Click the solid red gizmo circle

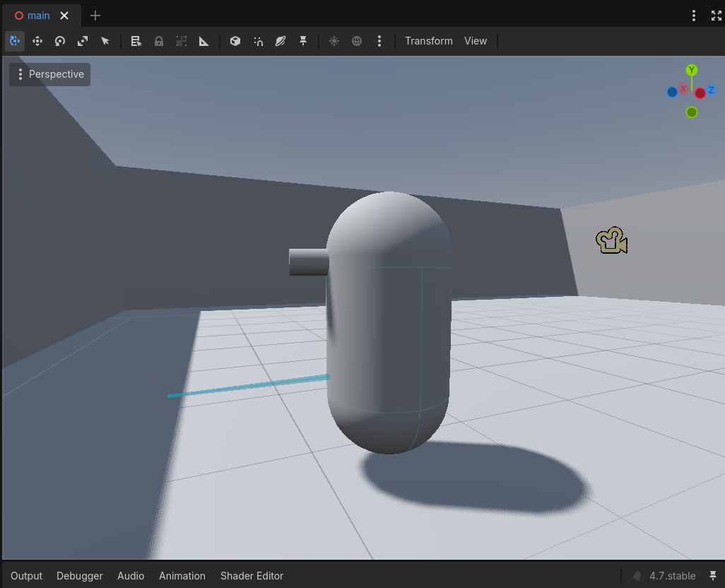click(x=700, y=93)
